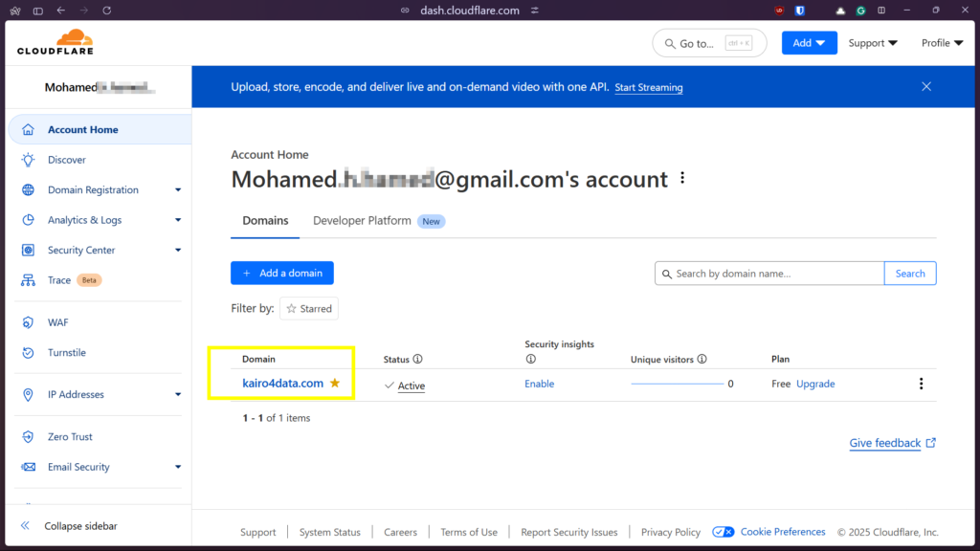Toggle the Starred filter
Image resolution: width=980 pixels, height=551 pixels.
click(309, 309)
